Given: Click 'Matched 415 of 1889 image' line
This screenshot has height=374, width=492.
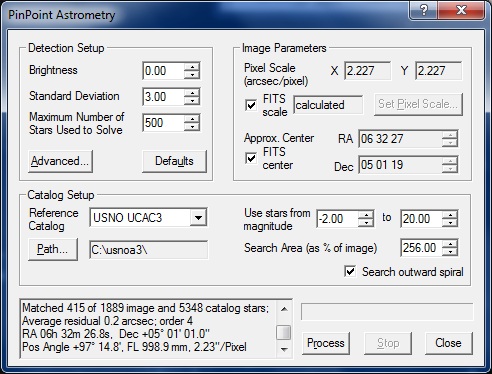Looking at the screenshot, I should point(145,308).
